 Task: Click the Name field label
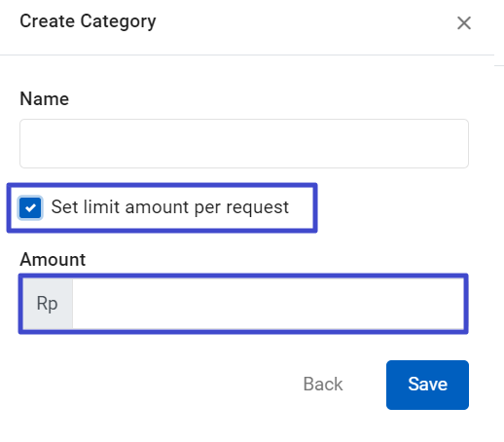45,98
